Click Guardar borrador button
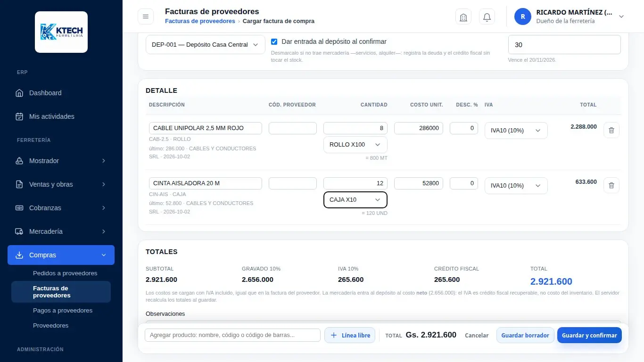Viewport: 644px width, 362px height. [525, 335]
